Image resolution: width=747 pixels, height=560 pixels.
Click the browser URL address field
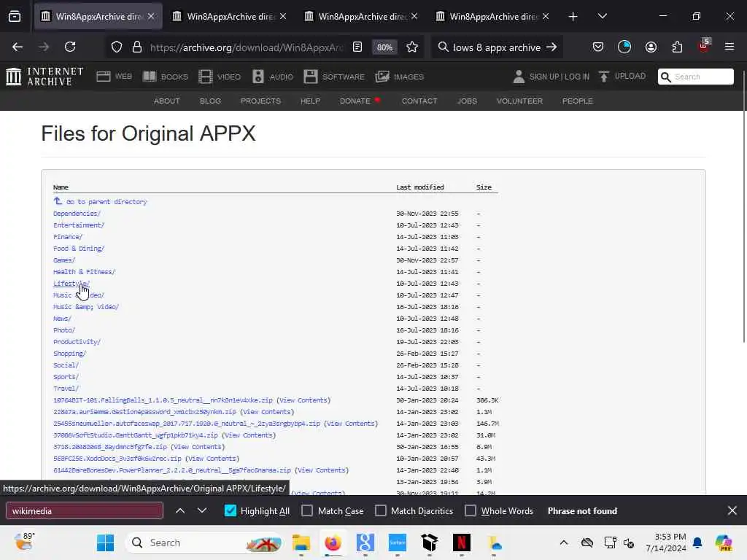pos(247,47)
